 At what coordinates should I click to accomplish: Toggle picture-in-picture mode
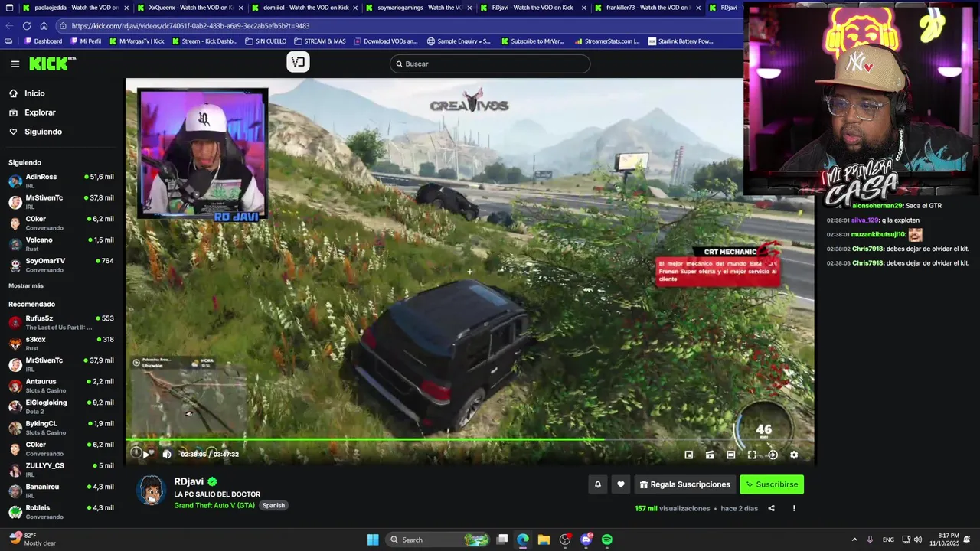point(689,455)
